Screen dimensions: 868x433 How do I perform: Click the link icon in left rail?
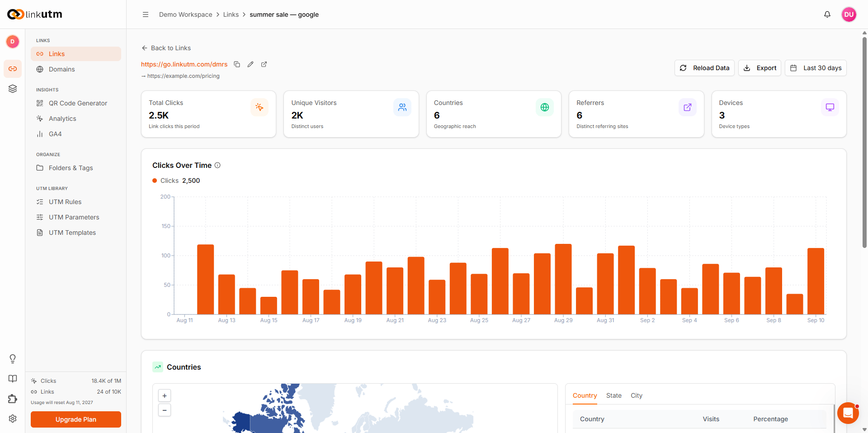coord(13,69)
